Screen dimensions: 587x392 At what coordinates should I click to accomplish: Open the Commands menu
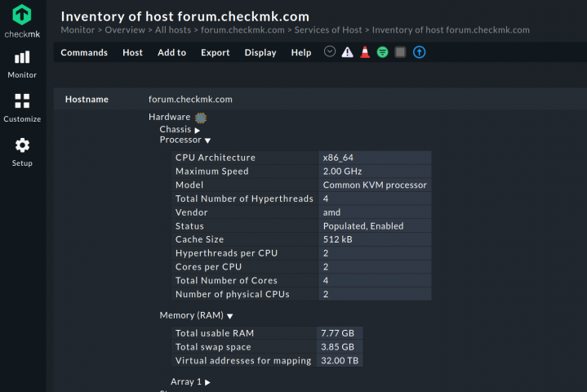tap(84, 52)
